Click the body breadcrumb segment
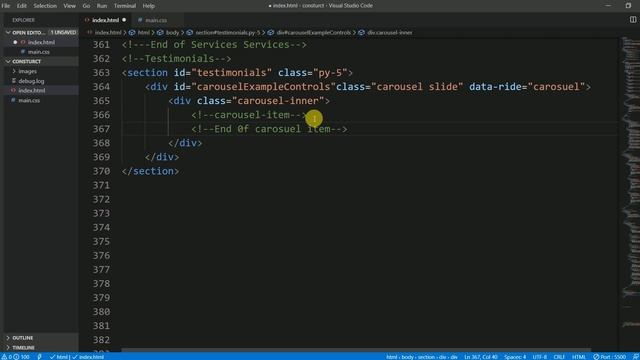640x360 pixels. pyautogui.click(x=172, y=33)
